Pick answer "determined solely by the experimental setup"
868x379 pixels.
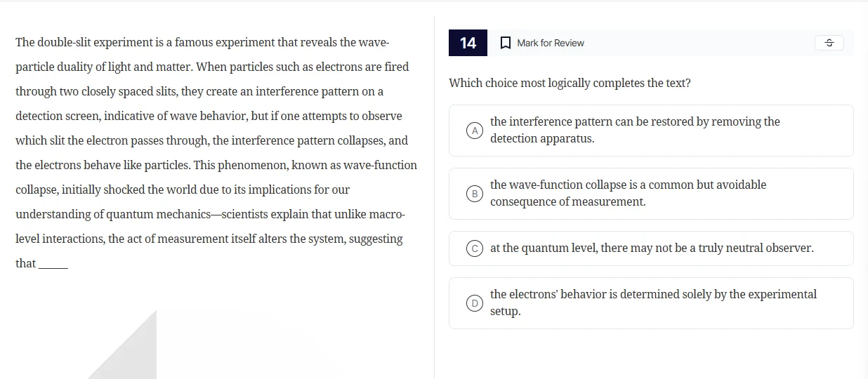653,302
